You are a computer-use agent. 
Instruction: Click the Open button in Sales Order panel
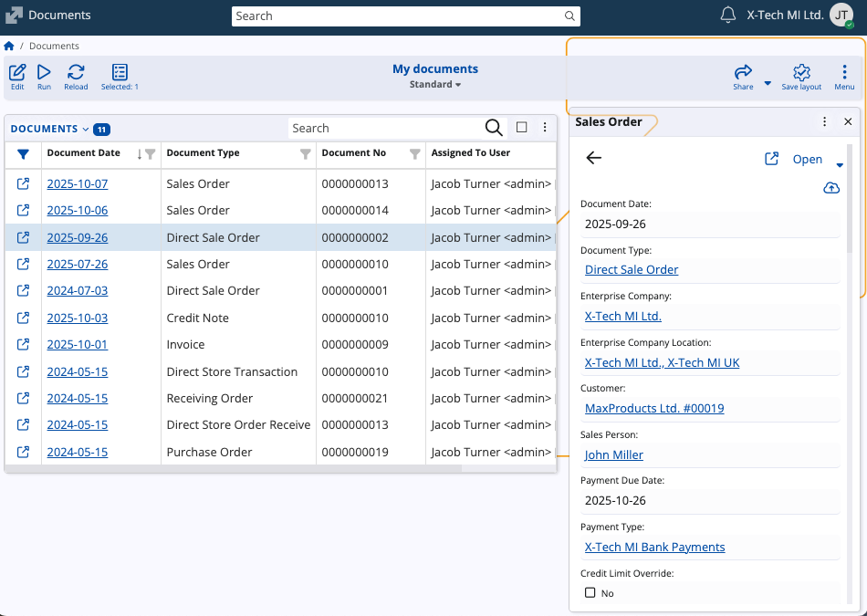point(807,159)
